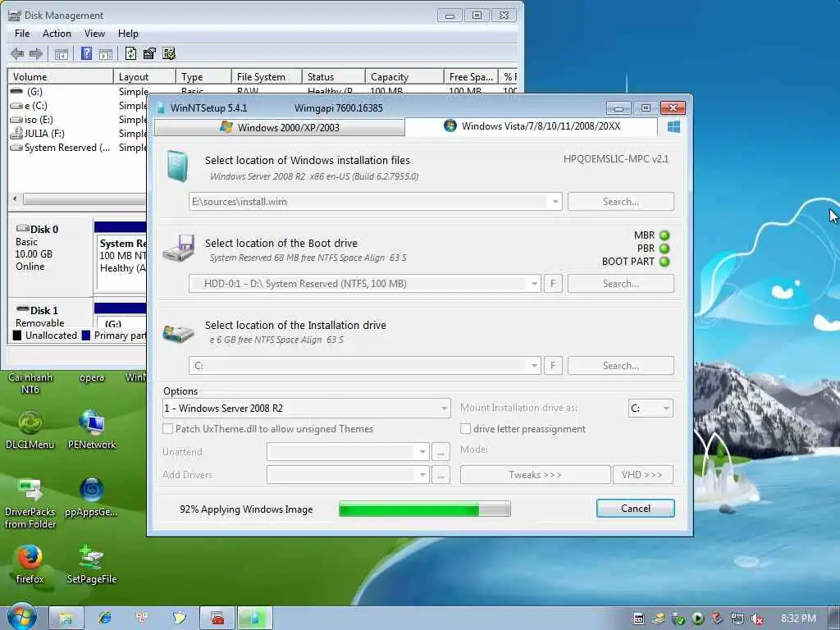The width and height of the screenshot is (840, 630).
Task: Click Search for the Boot drive
Action: (x=621, y=284)
